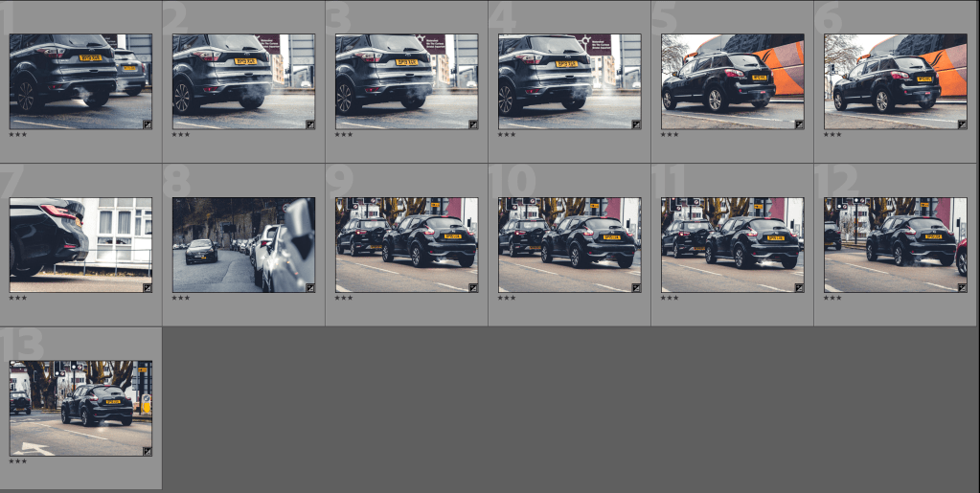The height and width of the screenshot is (493, 980).
Task: Click the develop adjustments badge on photo 13
Action: tap(148, 451)
